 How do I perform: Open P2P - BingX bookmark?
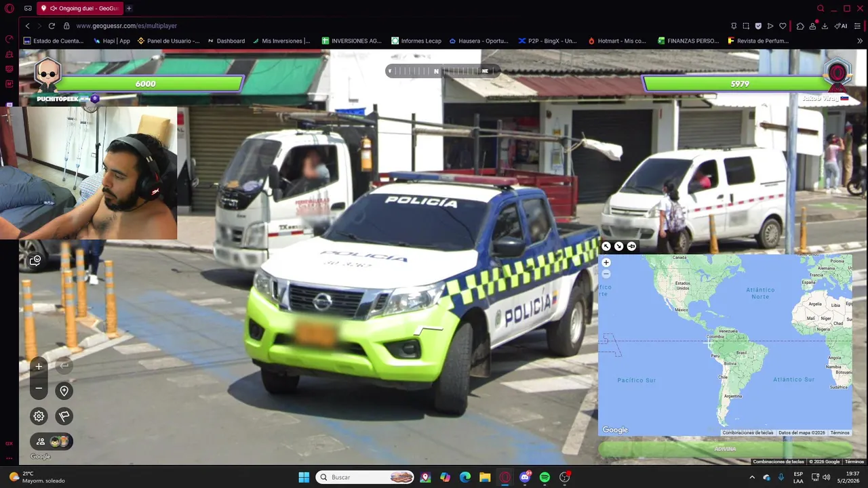pos(547,41)
